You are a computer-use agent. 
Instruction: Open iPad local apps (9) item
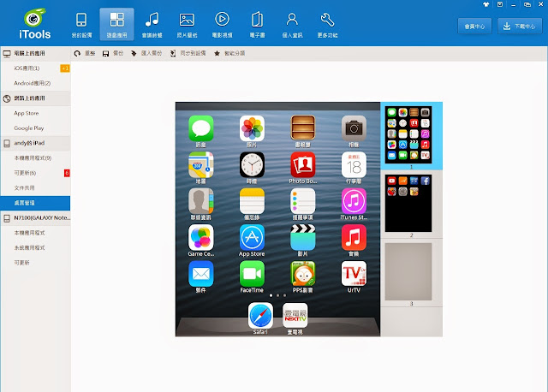point(35,158)
